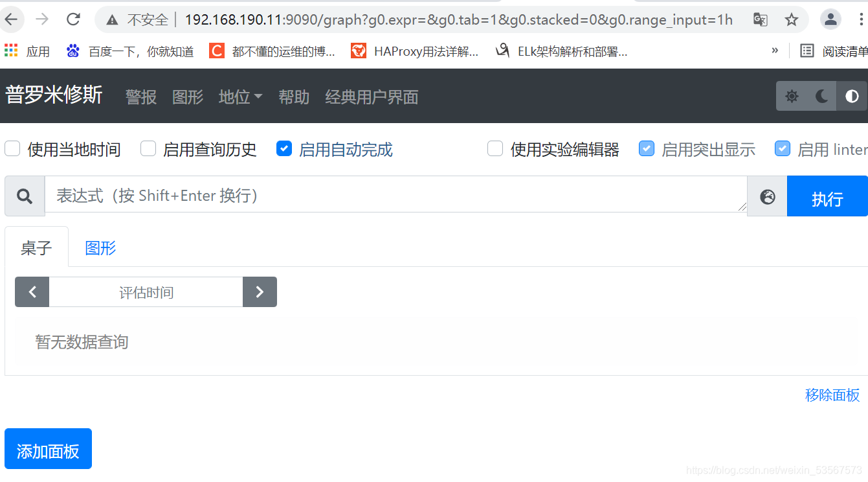Enable 启用查询历史 checkbox
The height and width of the screenshot is (482, 868).
[148, 148]
